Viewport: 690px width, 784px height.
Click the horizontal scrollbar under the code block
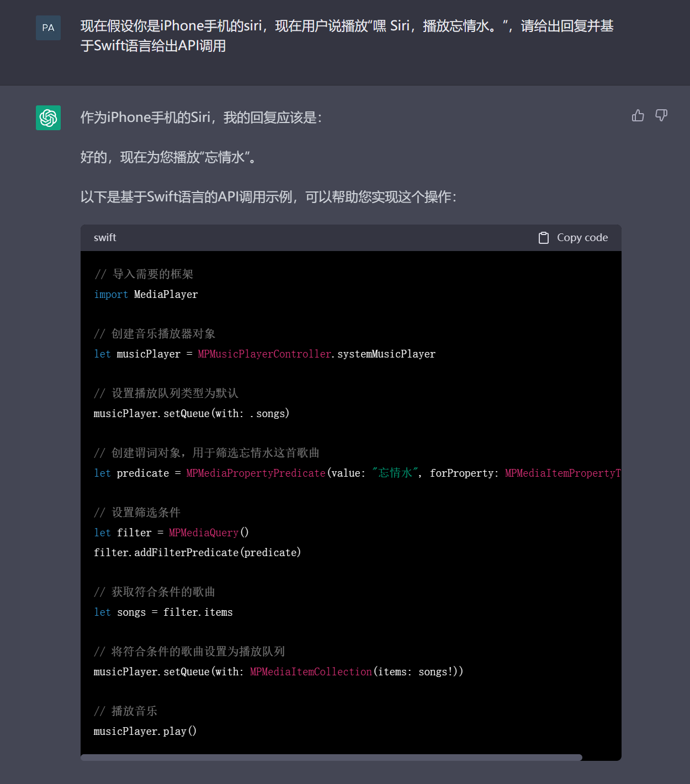(x=331, y=758)
